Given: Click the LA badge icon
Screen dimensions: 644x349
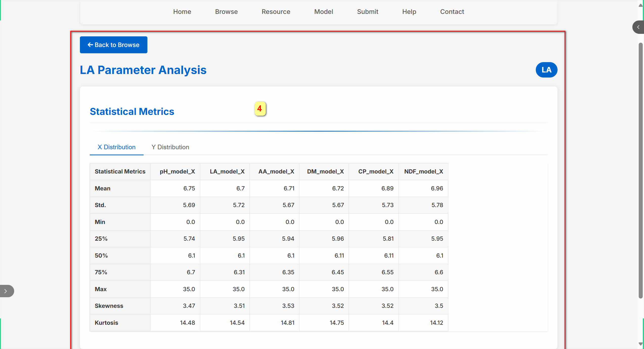Looking at the screenshot, I should click(x=546, y=70).
